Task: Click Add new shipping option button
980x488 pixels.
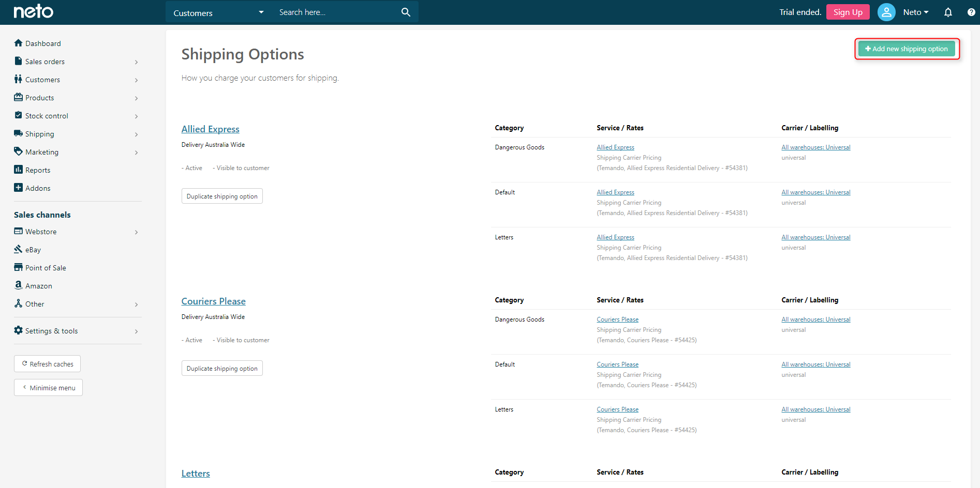Action: pyautogui.click(x=907, y=49)
